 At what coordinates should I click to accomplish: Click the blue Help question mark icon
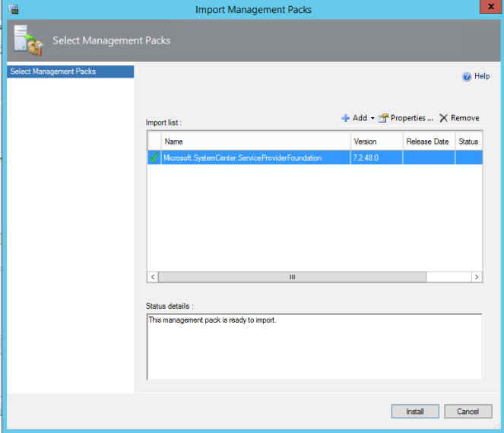coord(467,77)
